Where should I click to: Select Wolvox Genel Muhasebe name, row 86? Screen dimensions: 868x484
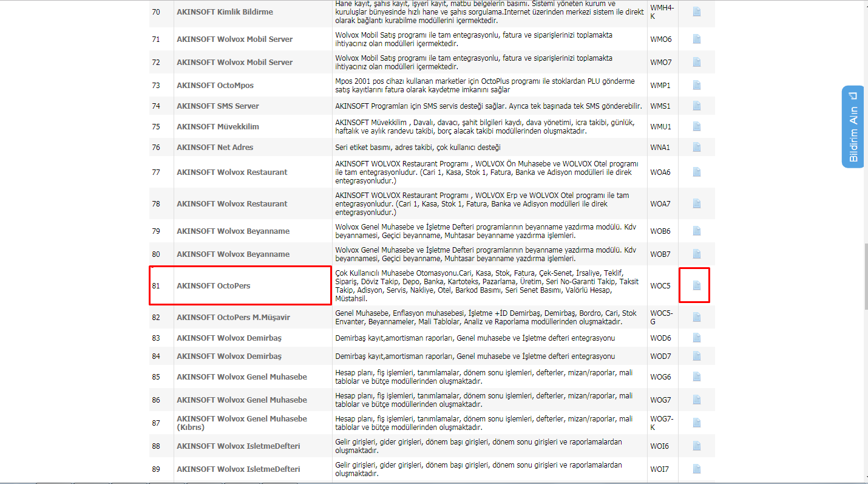point(242,400)
